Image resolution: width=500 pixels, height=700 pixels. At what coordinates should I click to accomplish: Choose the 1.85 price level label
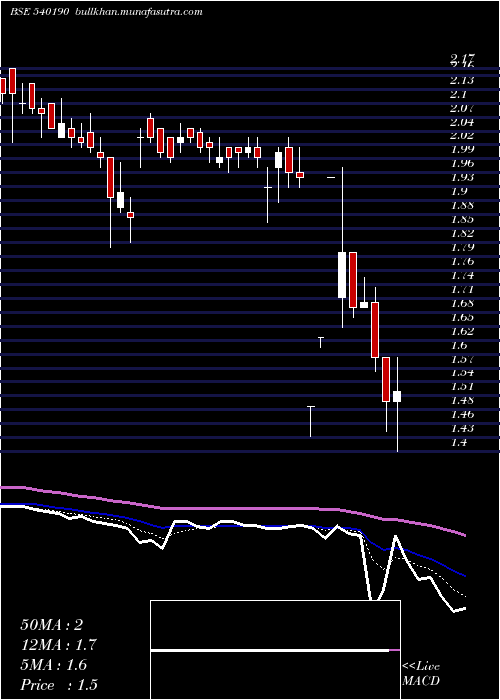(462, 219)
